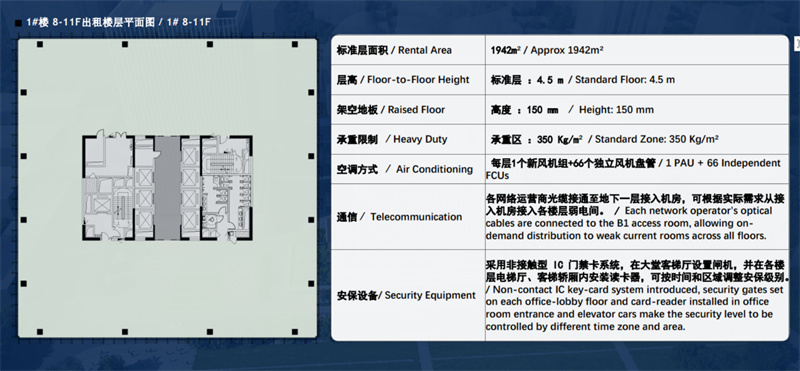The image size is (800, 371).
Task: Select the "安保设备/ Security Equipment" label
Action: click(406, 295)
